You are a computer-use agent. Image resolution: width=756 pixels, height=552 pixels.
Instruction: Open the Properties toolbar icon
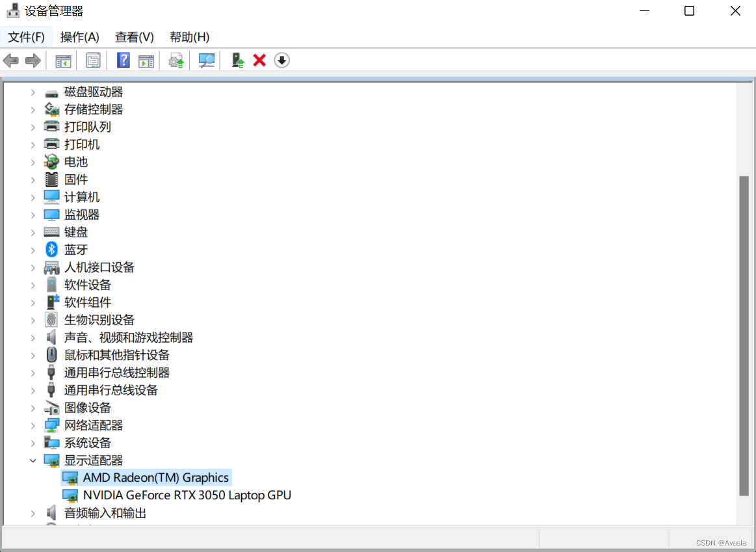click(x=93, y=60)
